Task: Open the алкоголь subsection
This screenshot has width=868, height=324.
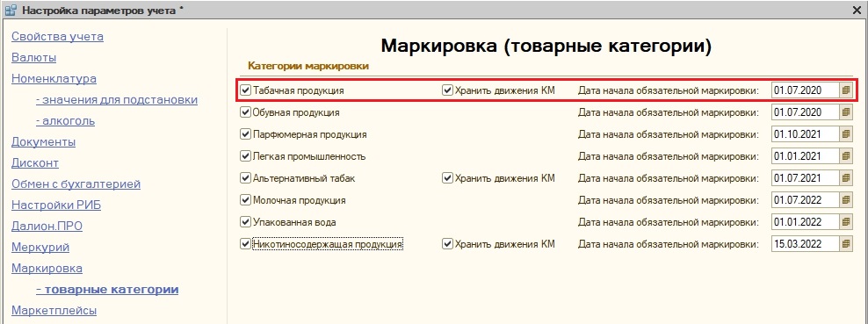Action: 65,120
